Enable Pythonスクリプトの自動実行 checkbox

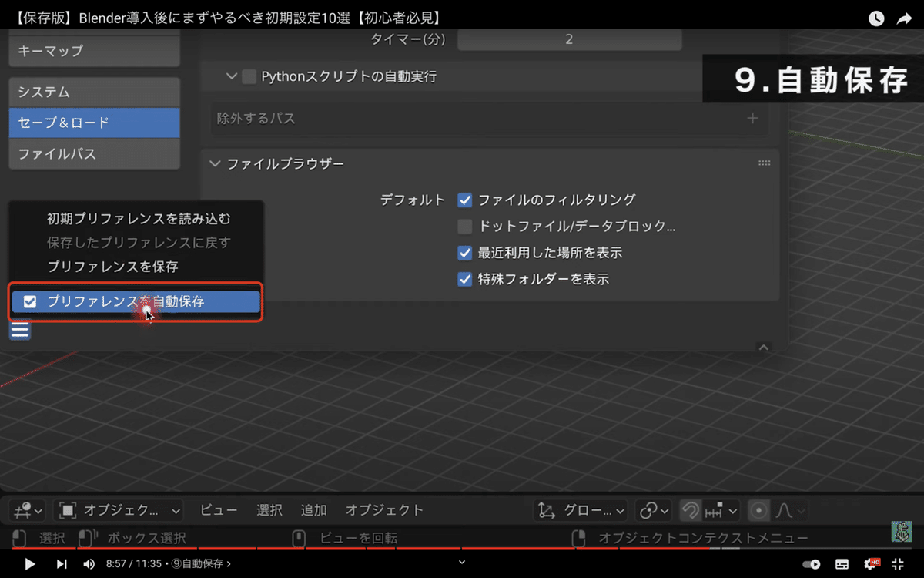pyautogui.click(x=249, y=76)
